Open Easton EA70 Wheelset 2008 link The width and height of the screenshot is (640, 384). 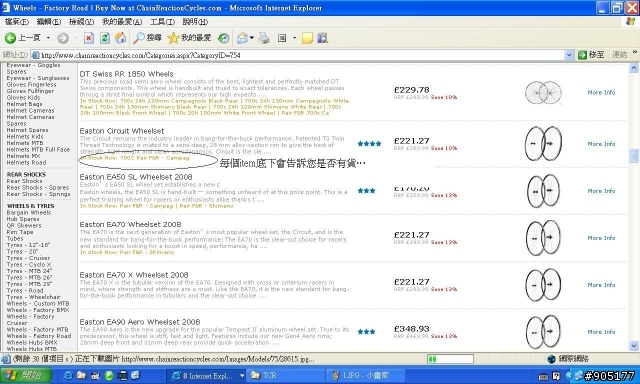130,224
